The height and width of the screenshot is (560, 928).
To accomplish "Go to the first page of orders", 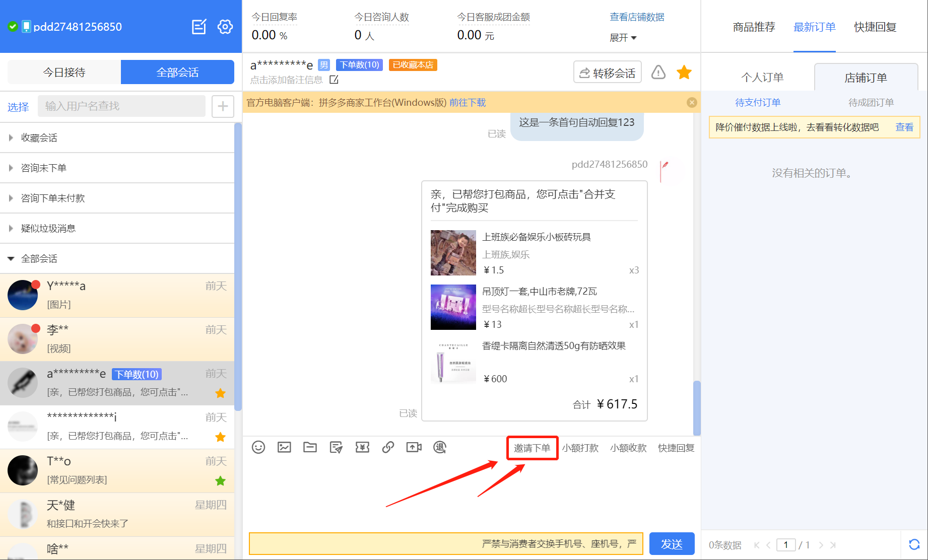I will tap(757, 545).
